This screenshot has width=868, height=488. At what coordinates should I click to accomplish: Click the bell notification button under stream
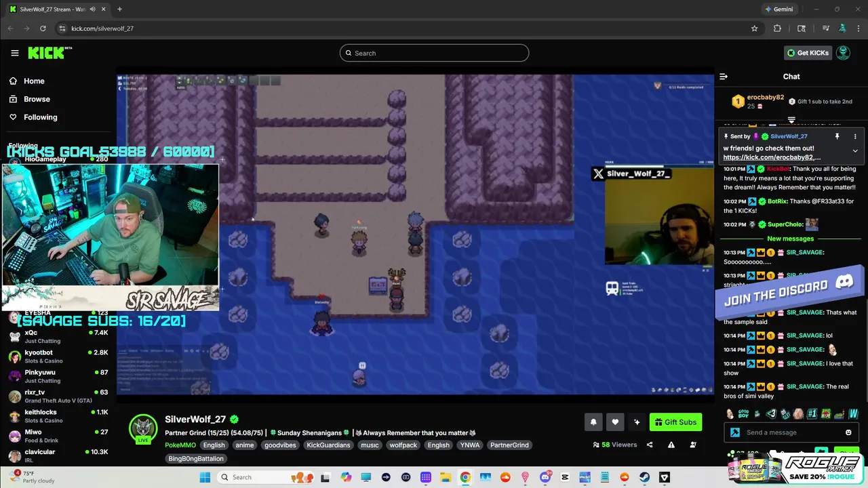[593, 422]
